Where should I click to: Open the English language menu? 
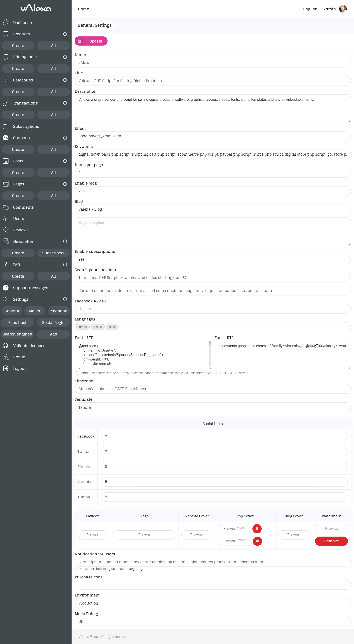pos(310,9)
